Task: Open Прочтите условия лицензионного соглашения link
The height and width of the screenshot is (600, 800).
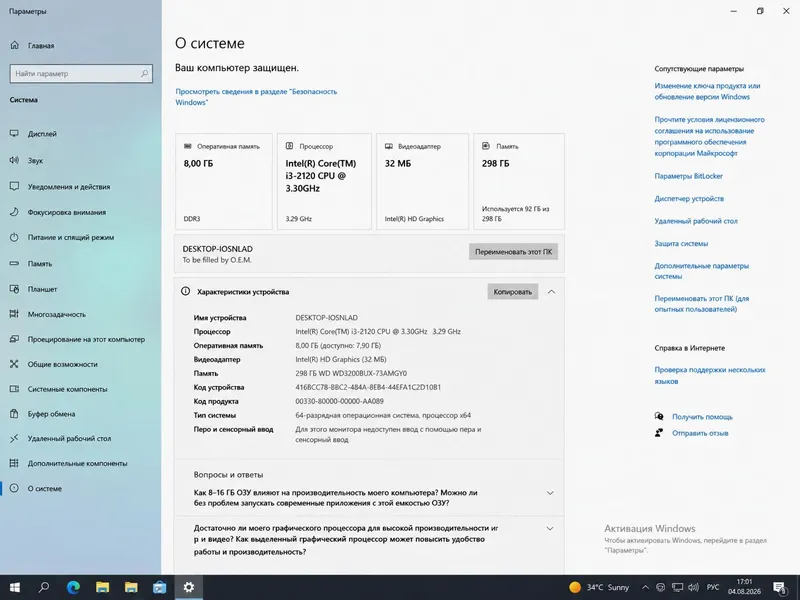Action: coord(709,136)
